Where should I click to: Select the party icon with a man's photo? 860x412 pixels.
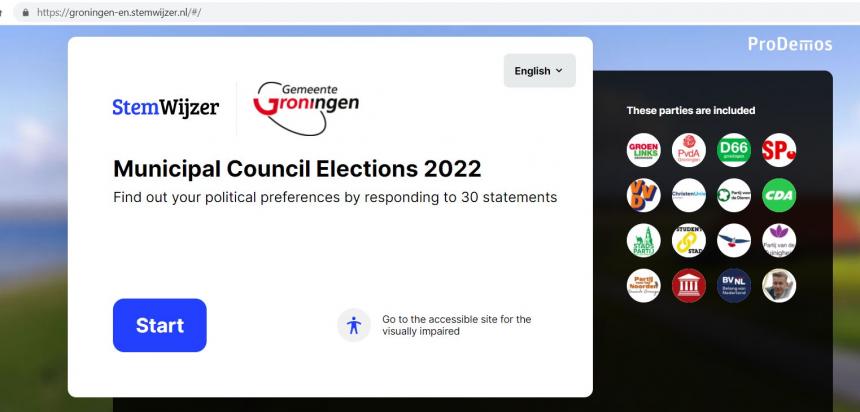779,285
